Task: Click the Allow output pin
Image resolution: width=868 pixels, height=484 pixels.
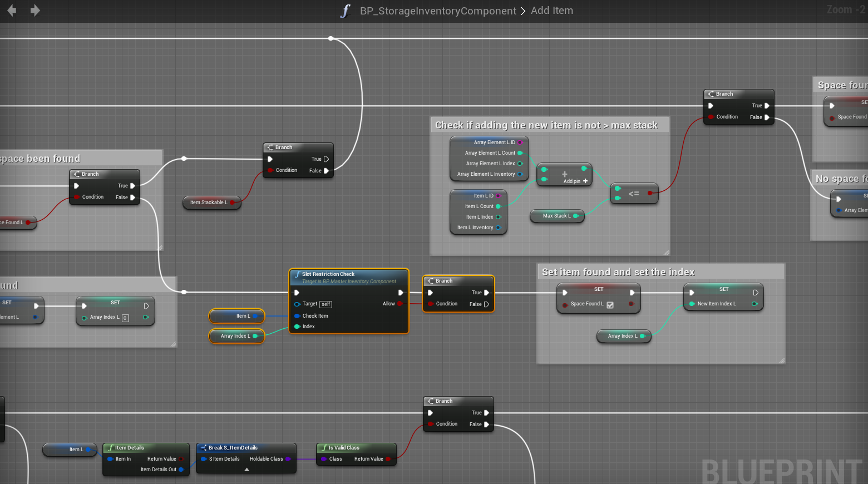Action: click(400, 304)
